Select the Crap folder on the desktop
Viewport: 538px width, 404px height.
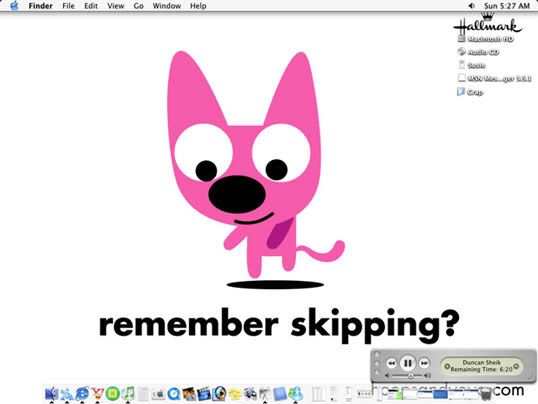470,92
